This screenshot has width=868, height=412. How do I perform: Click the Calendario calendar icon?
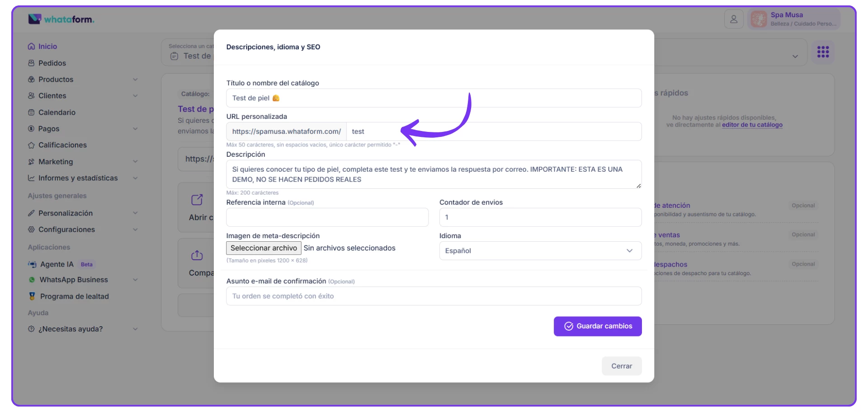point(31,112)
